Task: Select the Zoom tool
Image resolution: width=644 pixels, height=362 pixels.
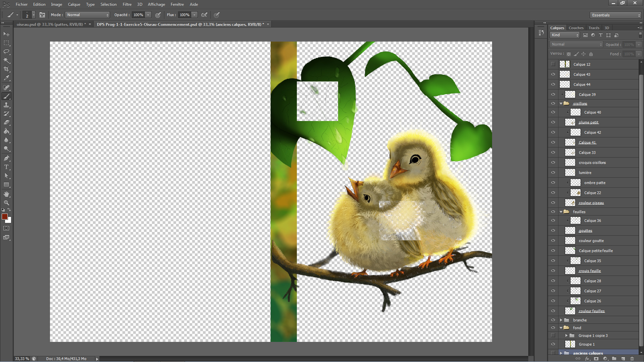Action: pos(6,203)
